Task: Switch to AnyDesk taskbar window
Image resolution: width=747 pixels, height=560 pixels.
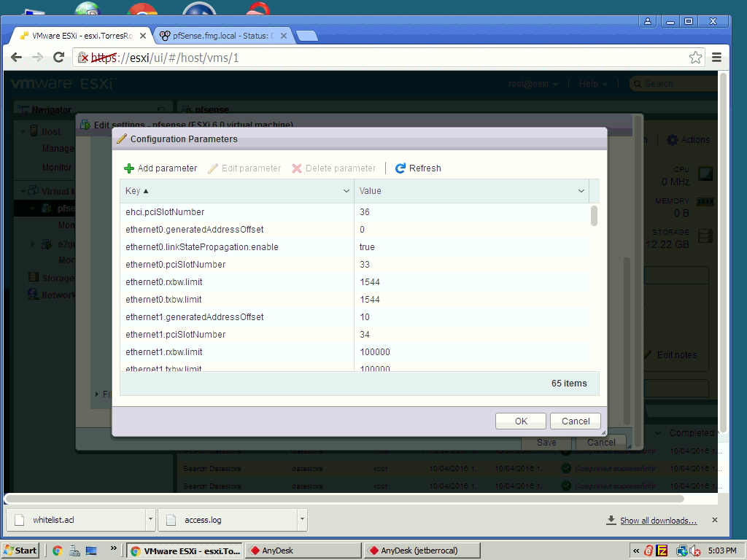Action: (303, 551)
